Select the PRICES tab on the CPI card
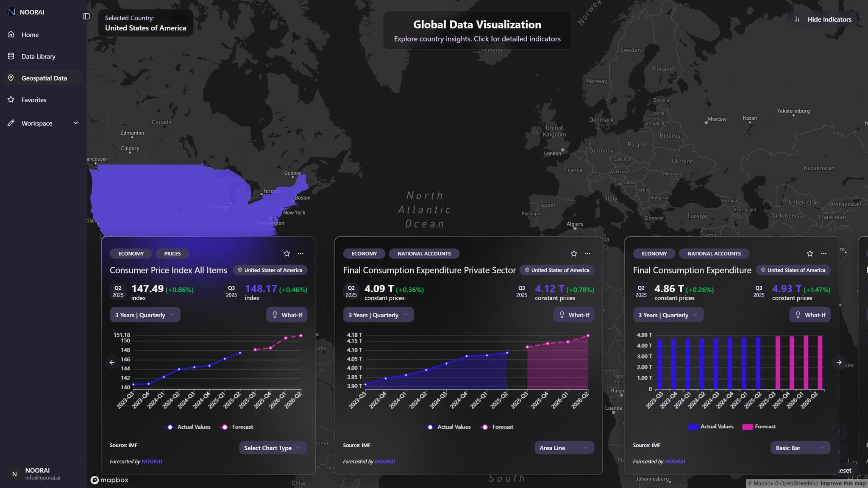The height and width of the screenshot is (488, 868). pyautogui.click(x=172, y=253)
